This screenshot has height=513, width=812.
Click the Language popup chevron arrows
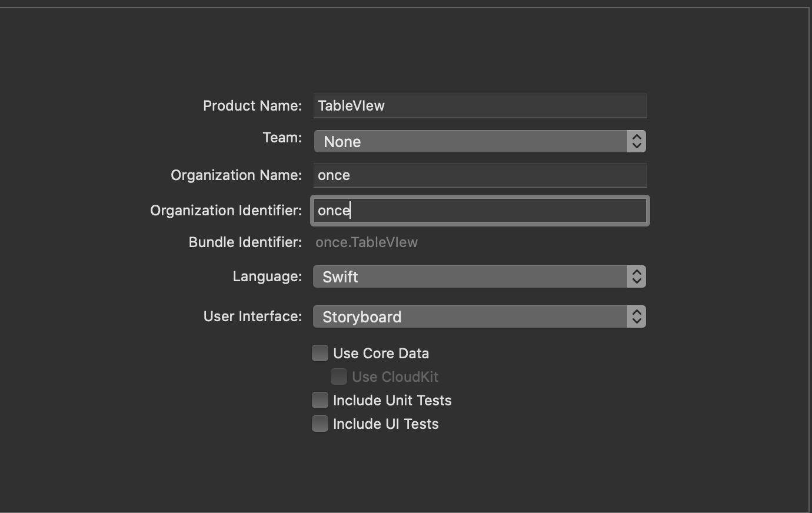pos(636,277)
